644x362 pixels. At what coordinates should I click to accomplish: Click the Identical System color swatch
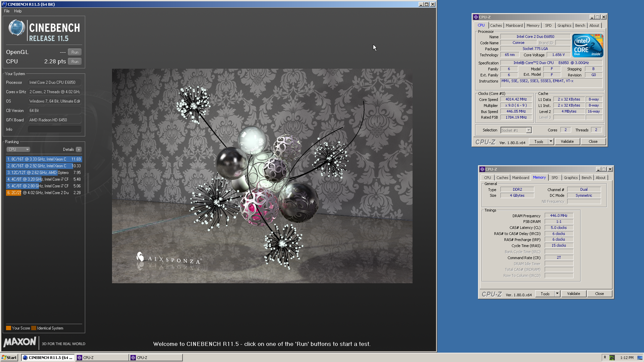click(x=34, y=328)
